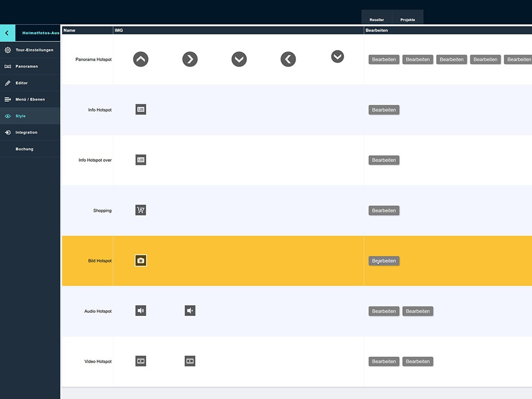The width and height of the screenshot is (532, 399).
Task: Open Tour-Einstellungen in the sidebar
Action: (x=34, y=50)
